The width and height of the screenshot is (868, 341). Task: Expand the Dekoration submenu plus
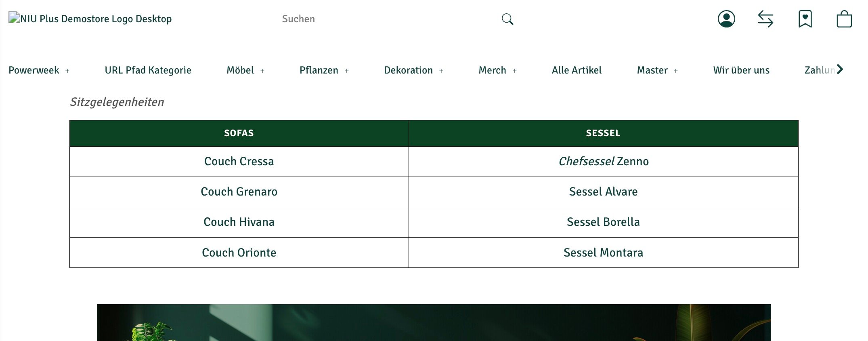coord(441,71)
